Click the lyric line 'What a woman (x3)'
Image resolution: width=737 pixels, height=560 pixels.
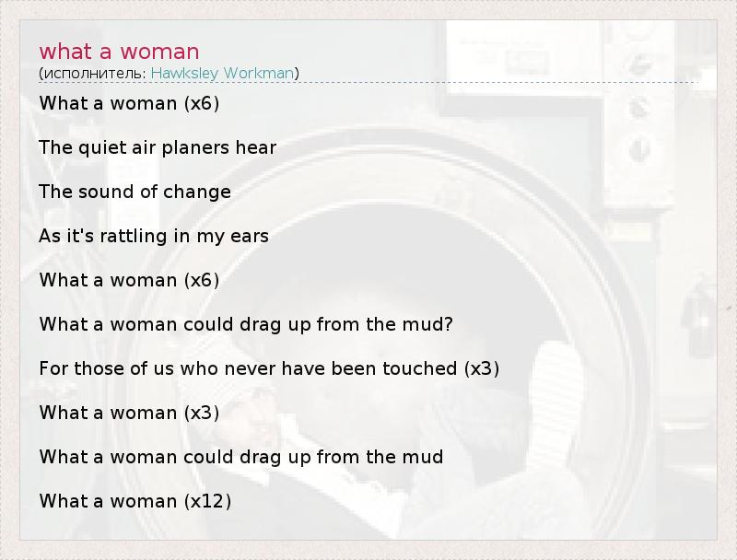(x=129, y=413)
